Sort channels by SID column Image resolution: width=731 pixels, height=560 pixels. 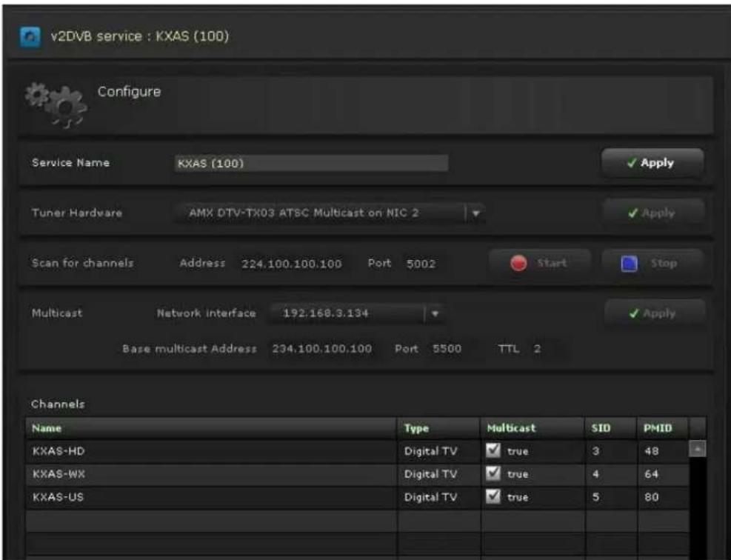(x=611, y=428)
